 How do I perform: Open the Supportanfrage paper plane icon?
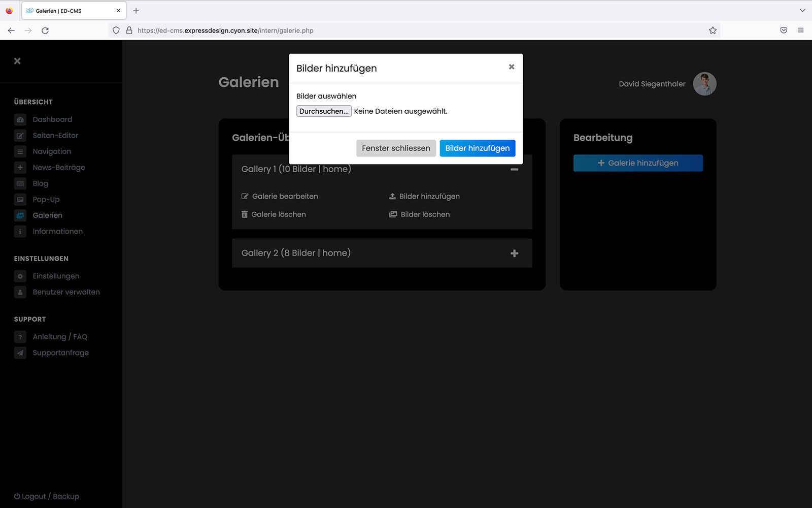20,353
